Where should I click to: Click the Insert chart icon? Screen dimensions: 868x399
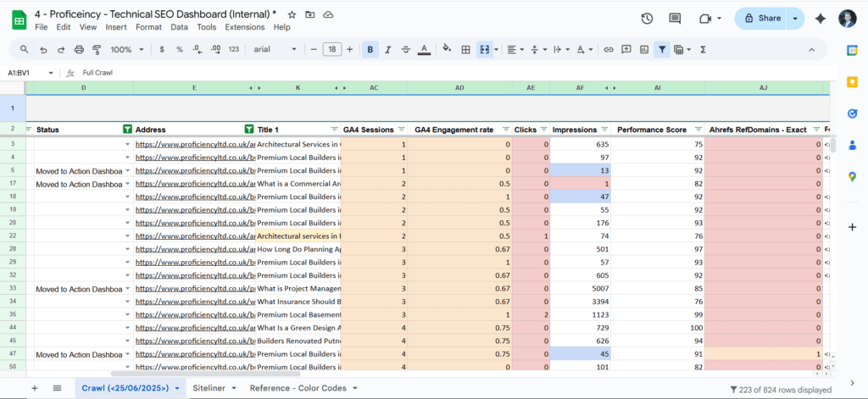[x=644, y=50]
